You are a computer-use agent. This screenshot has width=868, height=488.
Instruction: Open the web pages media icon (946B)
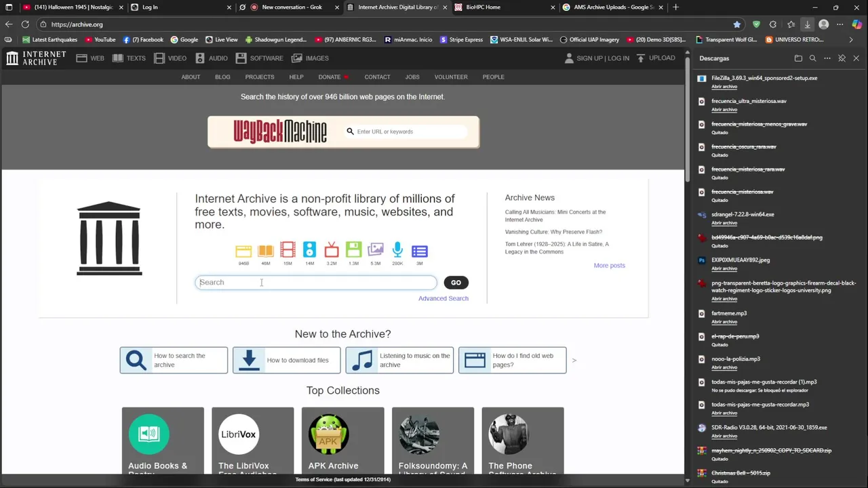[243, 251]
